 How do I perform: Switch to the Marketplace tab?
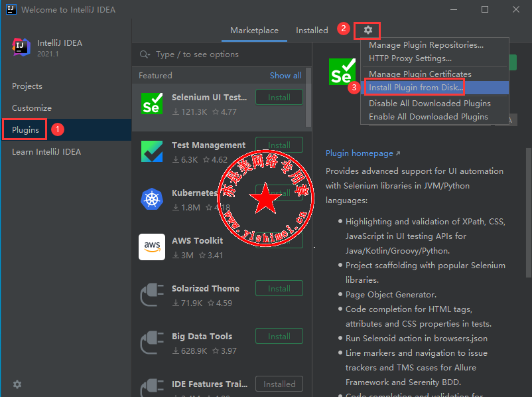[254, 31]
